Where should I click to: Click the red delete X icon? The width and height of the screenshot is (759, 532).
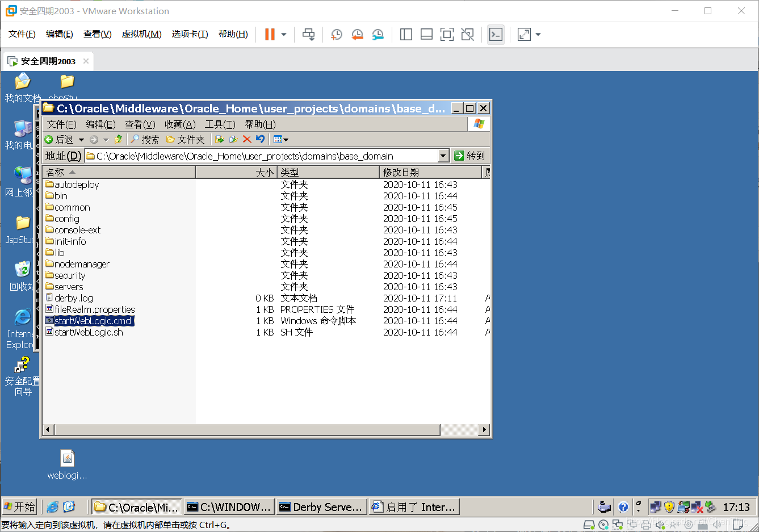247,139
